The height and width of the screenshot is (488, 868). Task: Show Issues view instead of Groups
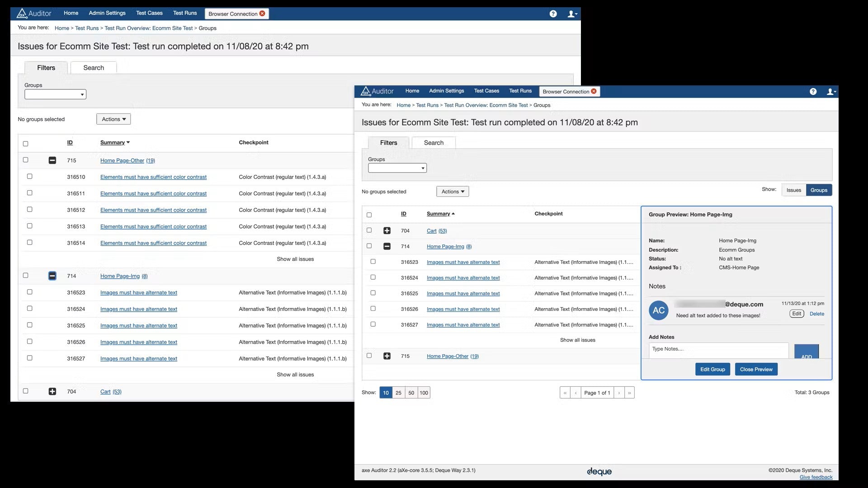point(793,190)
